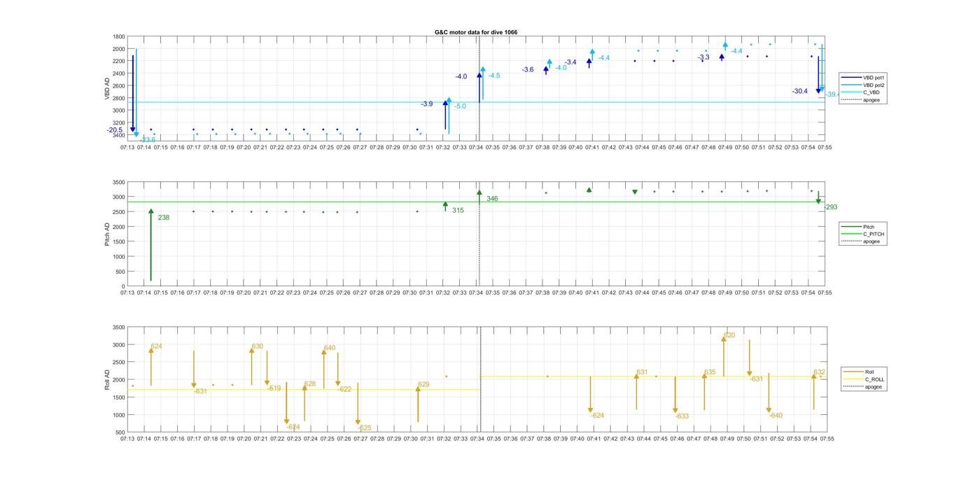980x485 pixels.
Task: Click the 'VBD AD' y-axis label
Action: (x=106, y=88)
